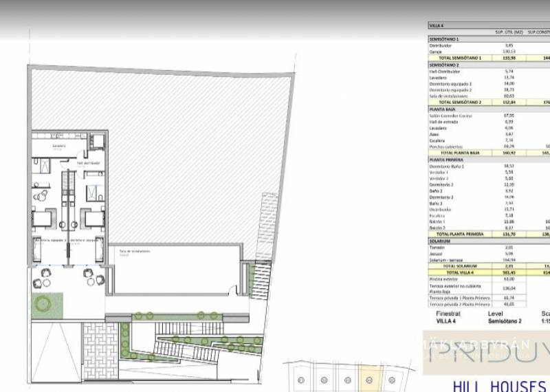Click the 'Piscina exterior' table row
The width and height of the screenshot is (550, 392).
pyautogui.click(x=448, y=279)
